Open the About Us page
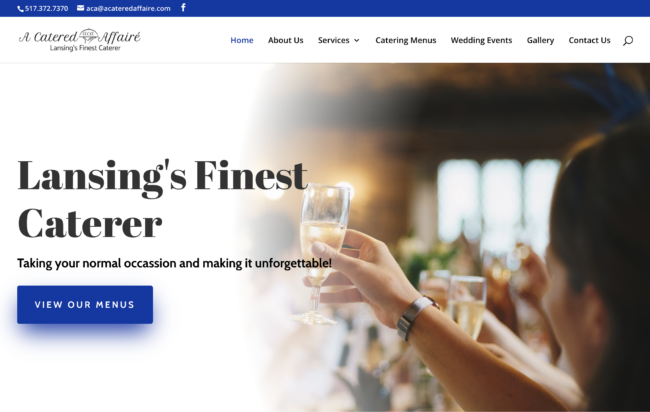650x412 pixels. click(x=286, y=40)
